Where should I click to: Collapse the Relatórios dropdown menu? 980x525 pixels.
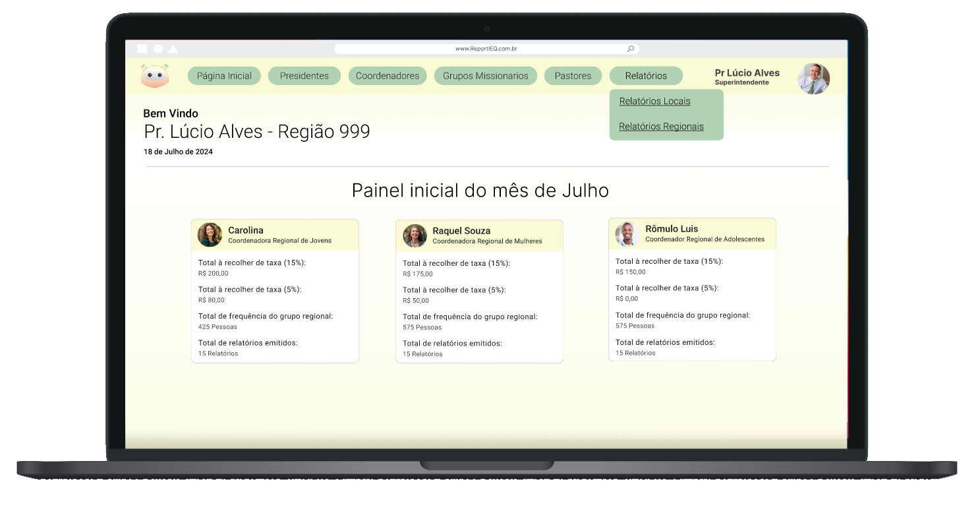[x=646, y=76]
